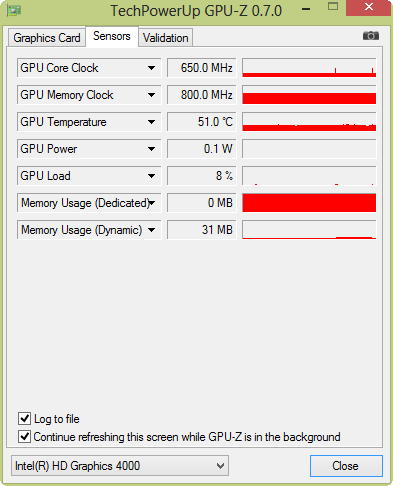Click the camera screenshot icon
The width and height of the screenshot is (393, 486).
pos(371,35)
